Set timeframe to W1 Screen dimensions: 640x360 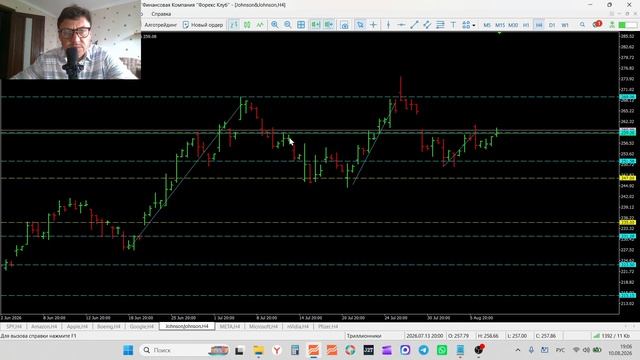565,25
